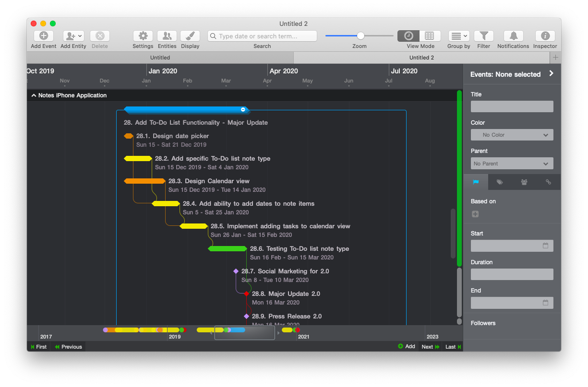The width and height of the screenshot is (588, 387).
Task: Open the Add Entity toolbar button
Action: click(x=73, y=36)
